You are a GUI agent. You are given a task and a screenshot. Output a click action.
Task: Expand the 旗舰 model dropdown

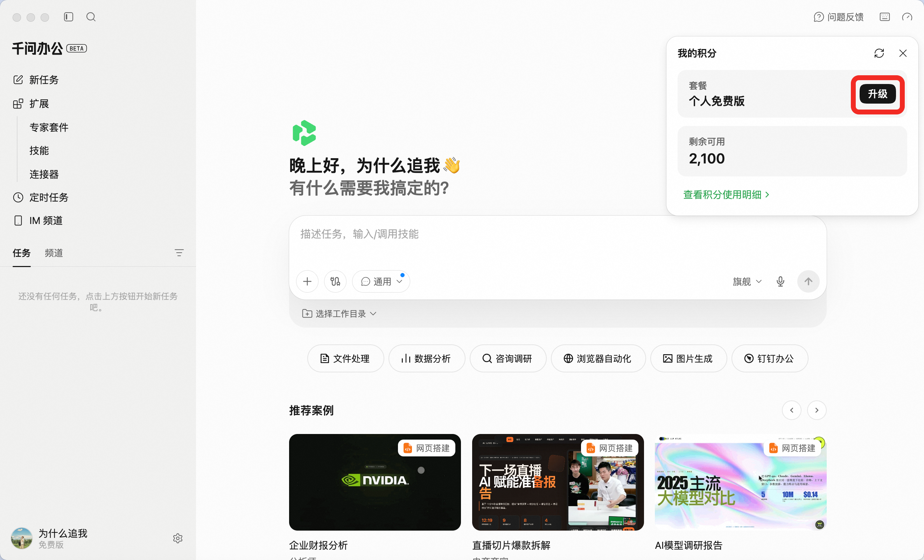click(x=747, y=281)
